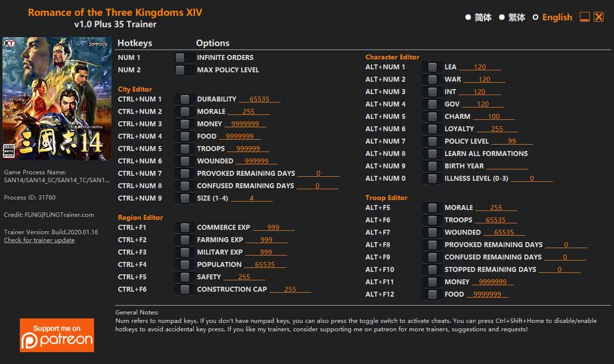Close the trainer window

[x=599, y=17]
